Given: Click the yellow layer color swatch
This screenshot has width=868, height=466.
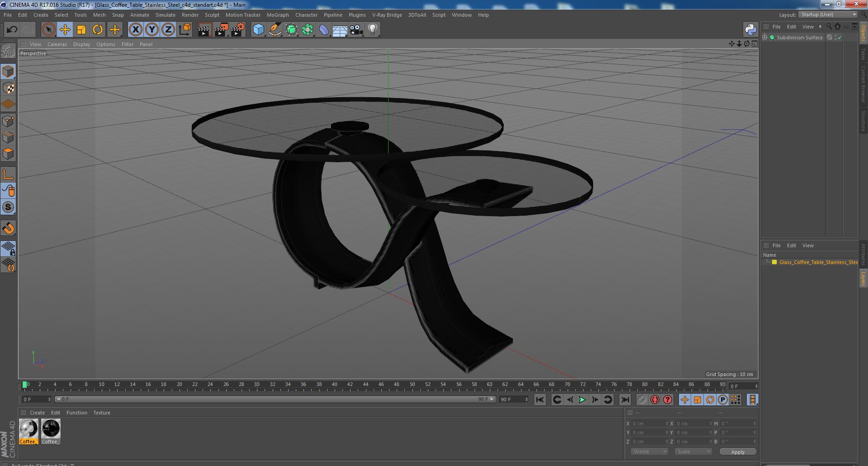Looking at the screenshot, I should coord(774,262).
